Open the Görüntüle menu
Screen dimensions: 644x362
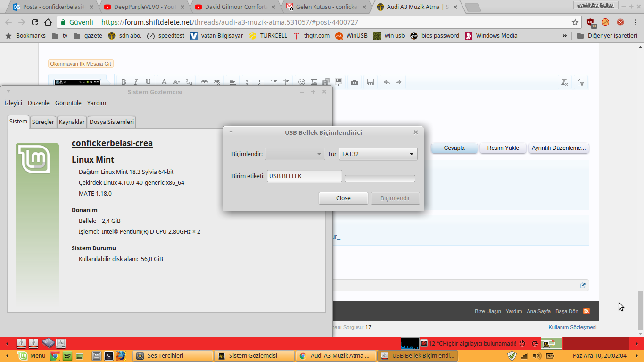coord(68,103)
